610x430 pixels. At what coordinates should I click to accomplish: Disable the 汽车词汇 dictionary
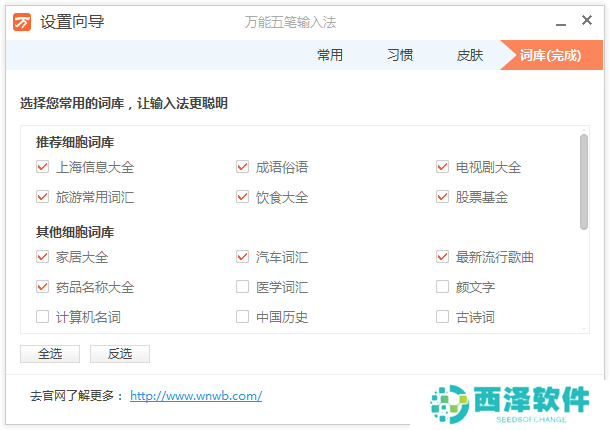(x=242, y=257)
